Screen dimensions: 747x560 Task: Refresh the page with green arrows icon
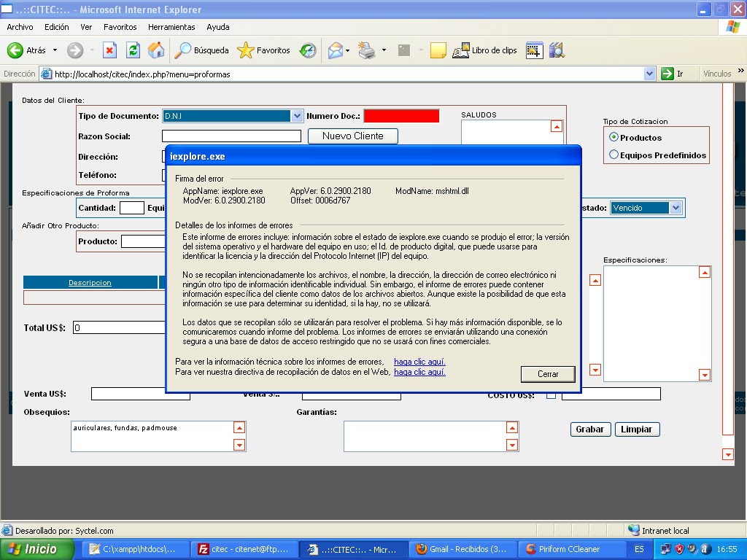click(133, 50)
